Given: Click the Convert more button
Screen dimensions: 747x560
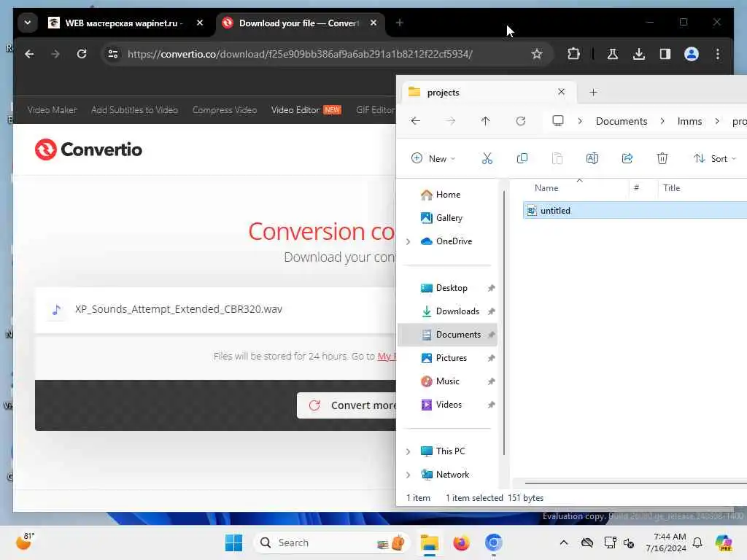Looking at the screenshot, I should point(347,405).
